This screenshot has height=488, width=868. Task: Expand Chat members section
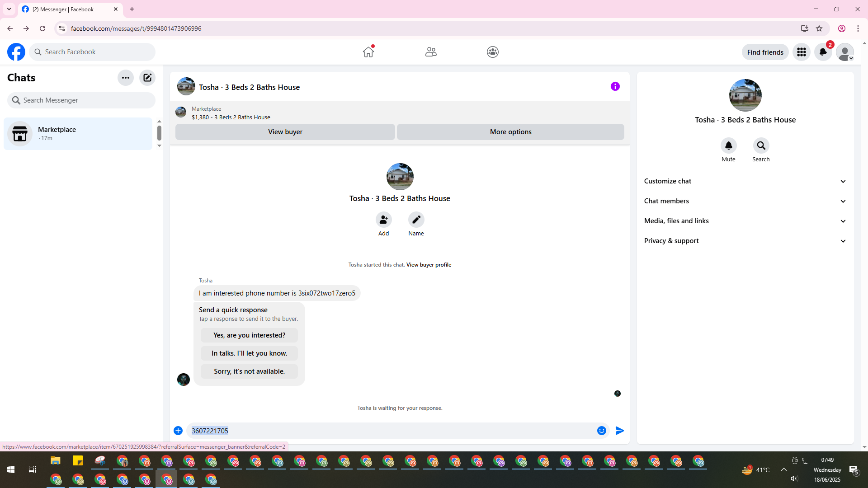click(x=745, y=201)
